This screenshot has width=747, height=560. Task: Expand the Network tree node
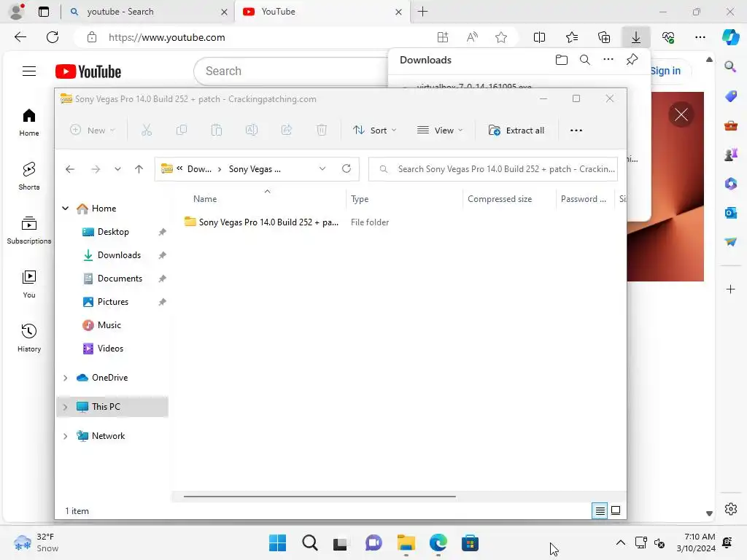pyautogui.click(x=65, y=436)
